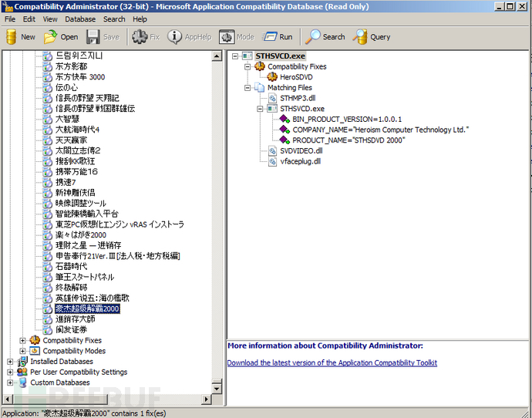
Task: Open the File menu
Action: (x=10, y=19)
